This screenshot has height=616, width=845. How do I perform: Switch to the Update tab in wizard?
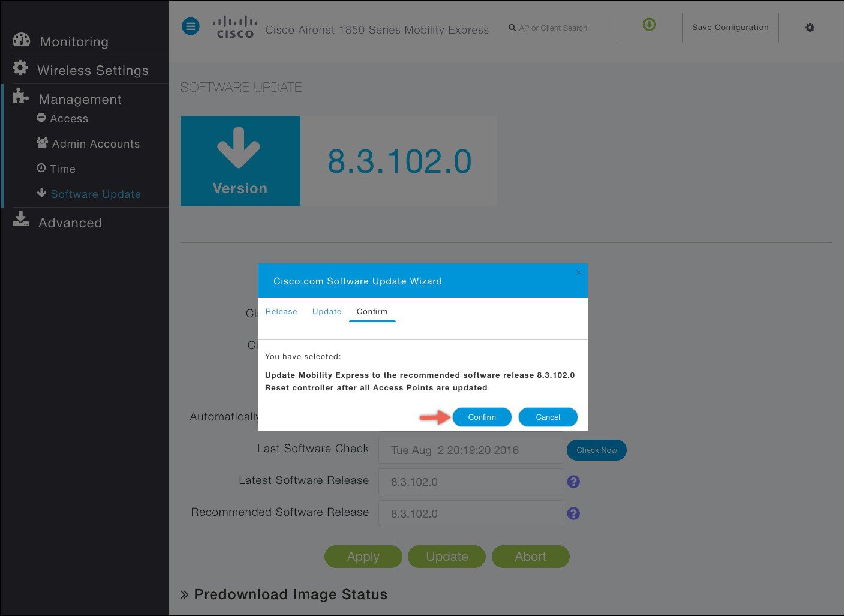pos(327,312)
